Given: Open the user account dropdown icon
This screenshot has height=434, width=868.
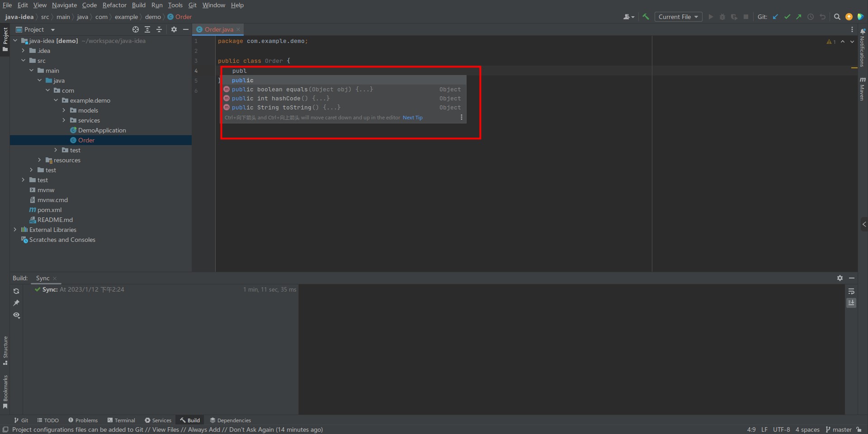Looking at the screenshot, I should pos(629,17).
